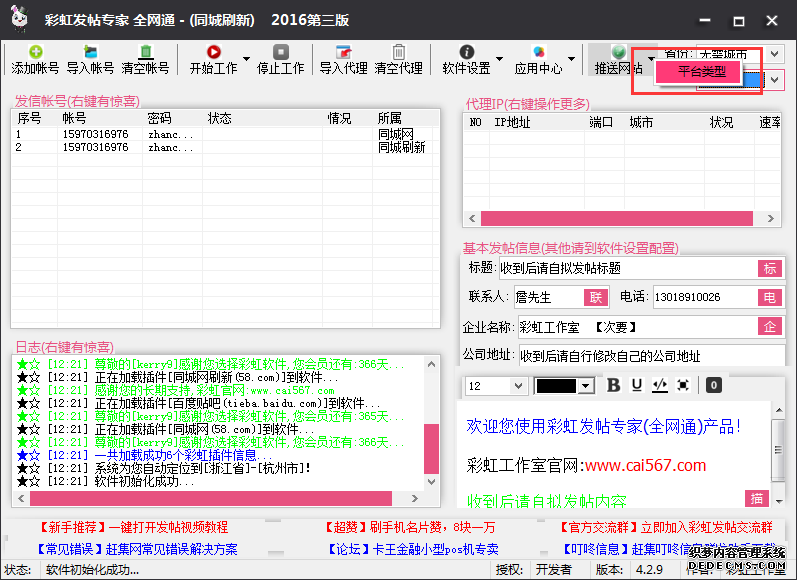This screenshot has width=797, height=580.
Task: Toggle bold formatting in the editor
Action: pyautogui.click(x=614, y=385)
